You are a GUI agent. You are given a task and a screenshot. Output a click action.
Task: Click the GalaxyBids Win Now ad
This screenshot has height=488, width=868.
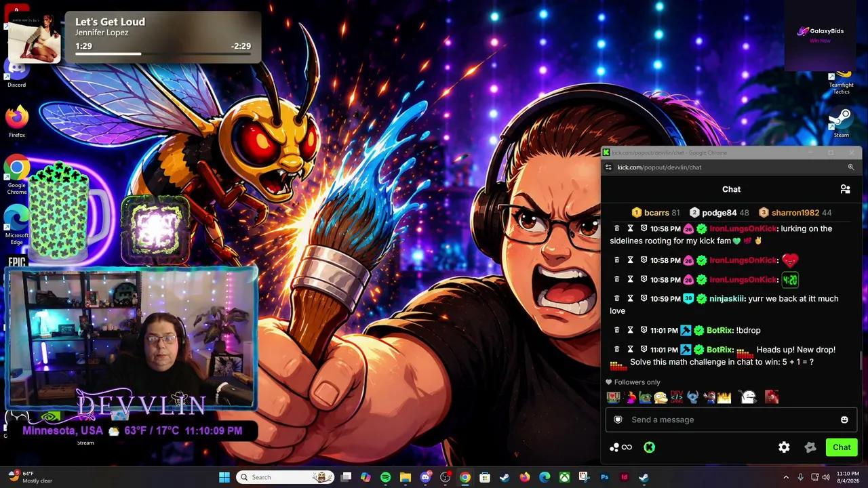(821, 35)
